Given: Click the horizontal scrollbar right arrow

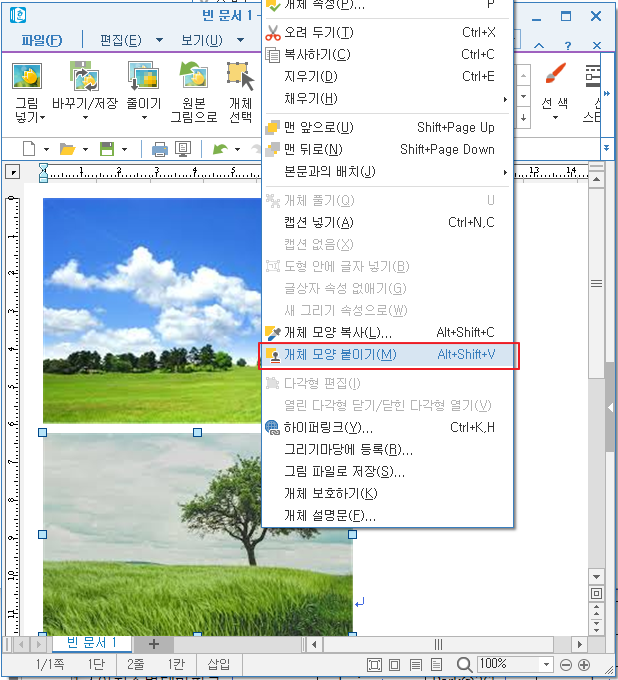Looking at the screenshot, I should [x=579, y=644].
